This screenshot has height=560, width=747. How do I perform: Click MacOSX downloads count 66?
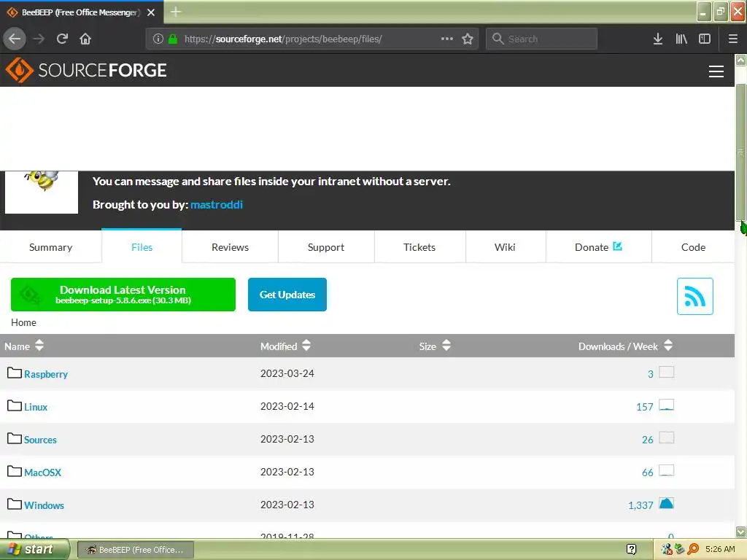click(648, 472)
